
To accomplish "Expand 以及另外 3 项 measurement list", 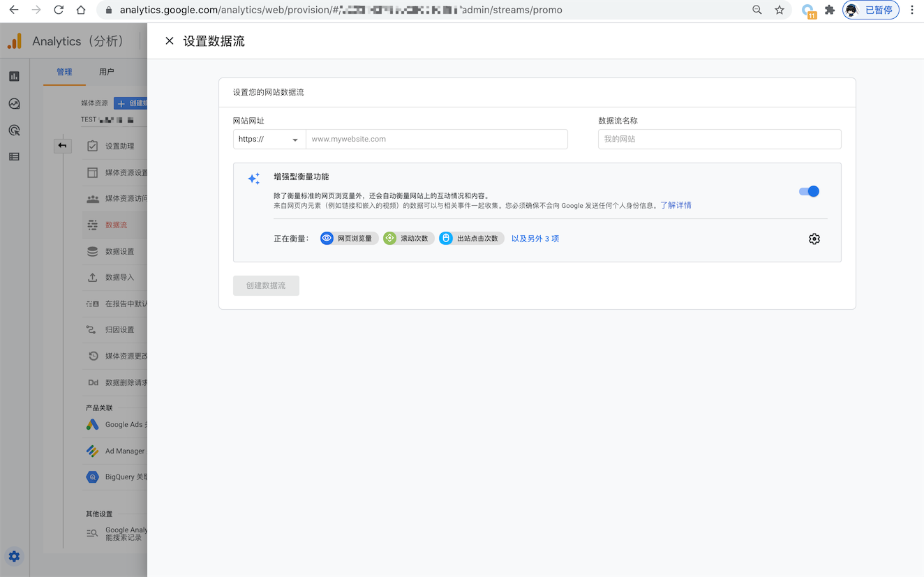I will click(535, 238).
